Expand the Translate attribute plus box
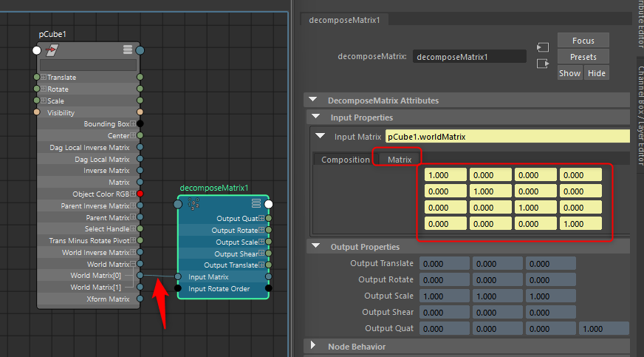The width and height of the screenshot is (644, 357). [x=43, y=77]
